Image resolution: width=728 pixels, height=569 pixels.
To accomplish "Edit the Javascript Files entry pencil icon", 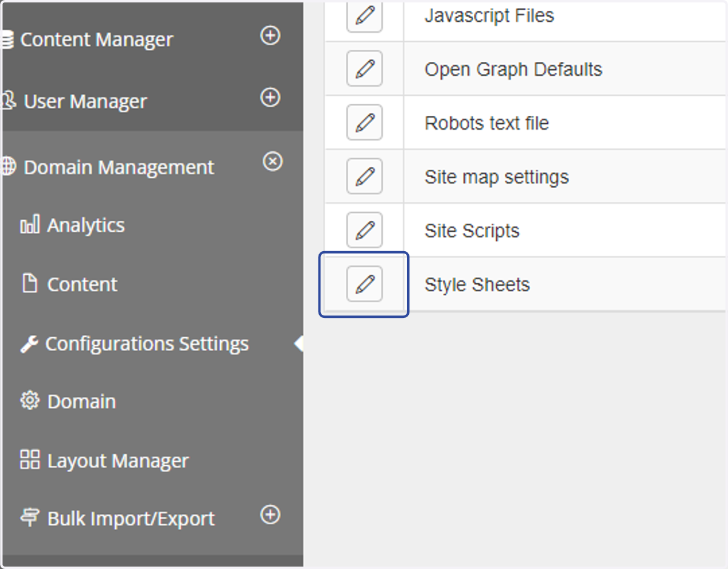I will pyautogui.click(x=365, y=15).
